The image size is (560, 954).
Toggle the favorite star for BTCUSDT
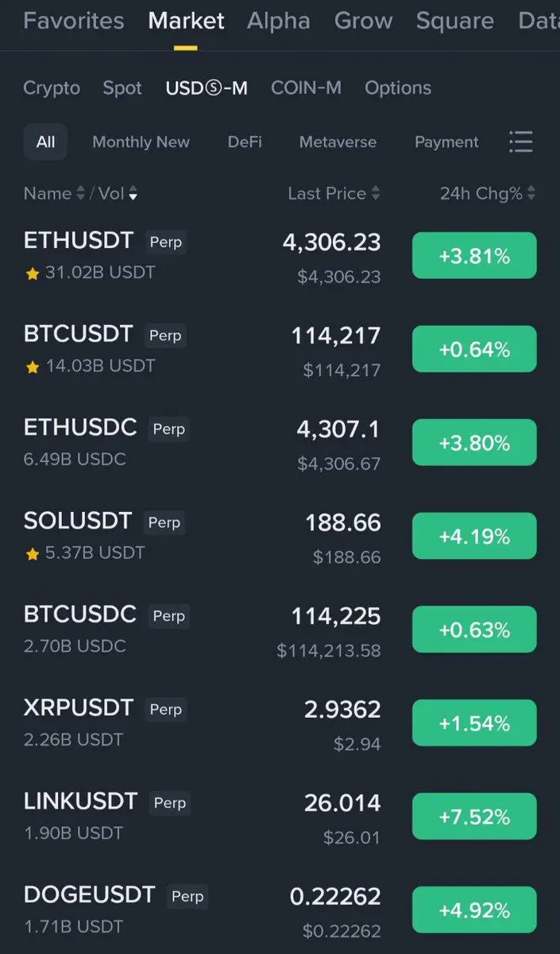[33, 367]
